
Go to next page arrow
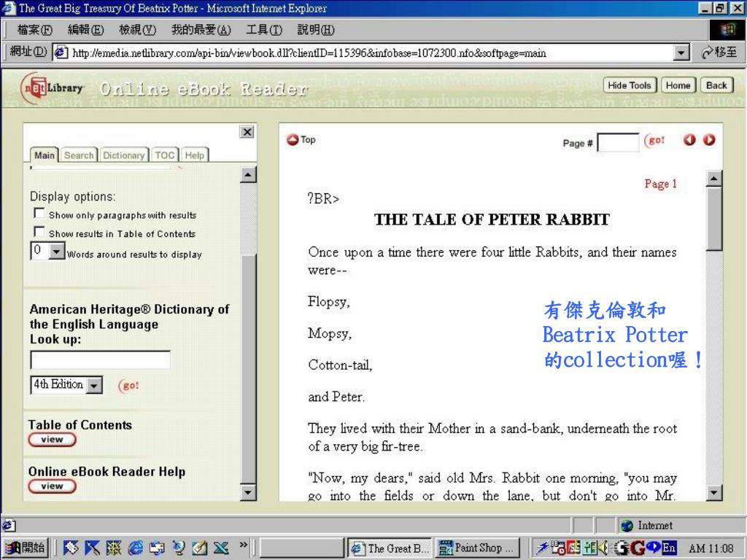point(709,140)
